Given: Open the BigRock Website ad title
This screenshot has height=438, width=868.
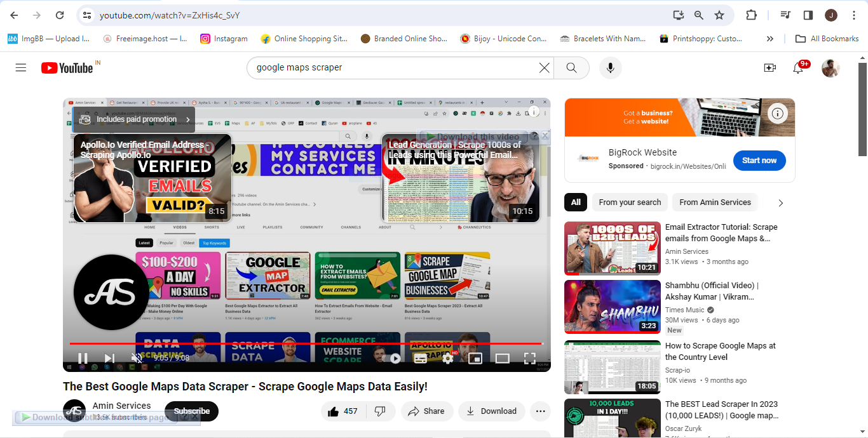Looking at the screenshot, I should click(642, 152).
